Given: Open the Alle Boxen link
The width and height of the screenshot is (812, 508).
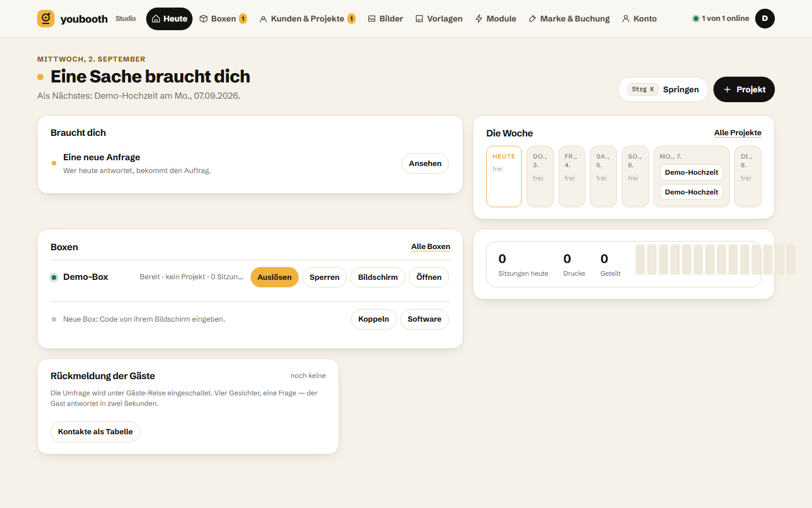Looking at the screenshot, I should point(430,247).
